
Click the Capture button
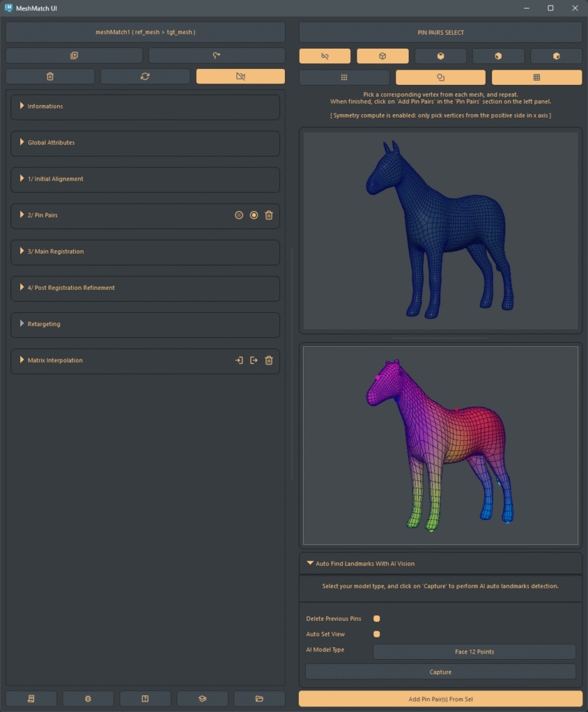(441, 672)
